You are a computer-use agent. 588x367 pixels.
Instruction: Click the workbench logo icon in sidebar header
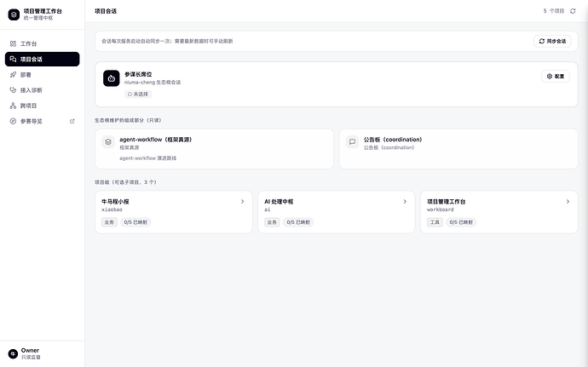click(14, 14)
